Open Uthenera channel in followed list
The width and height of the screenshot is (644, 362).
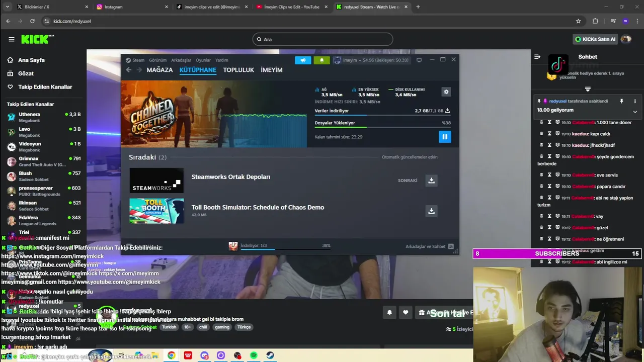(x=43, y=117)
